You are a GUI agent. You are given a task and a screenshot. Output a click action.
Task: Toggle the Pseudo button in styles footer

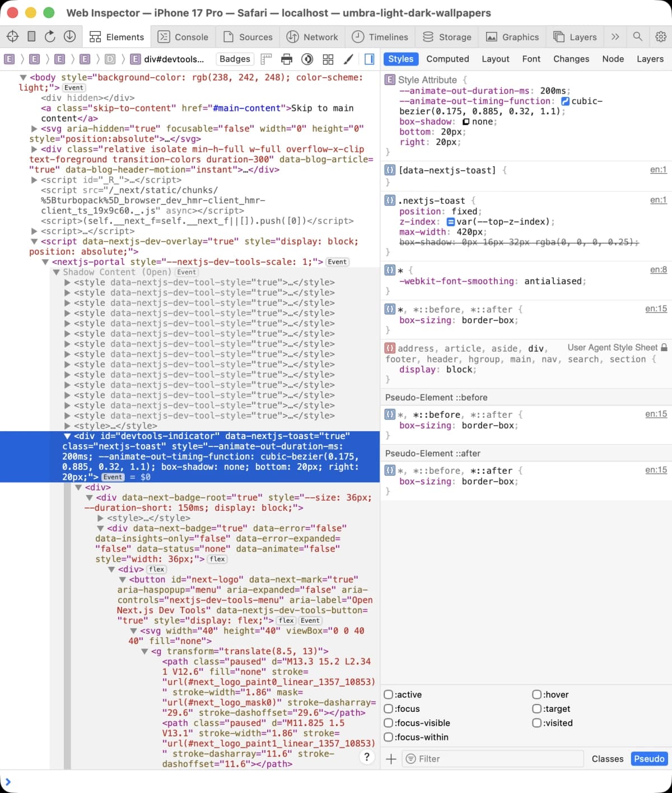tap(649, 759)
